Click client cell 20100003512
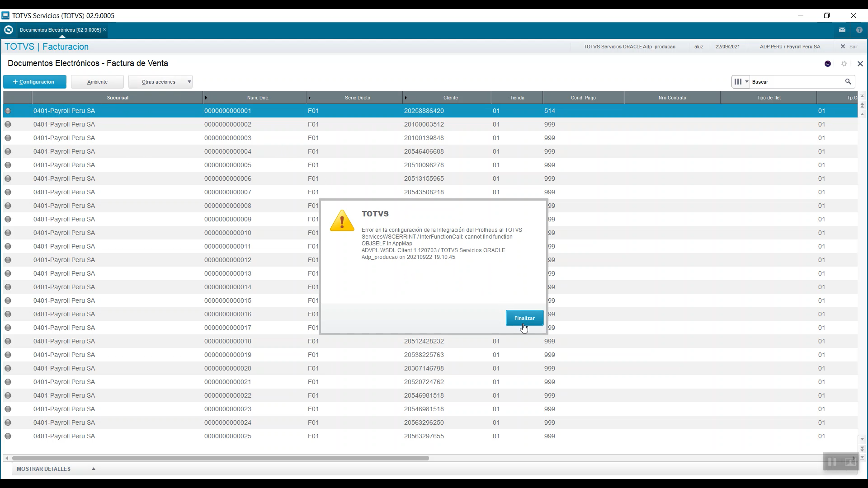This screenshot has width=868, height=488. (x=424, y=124)
